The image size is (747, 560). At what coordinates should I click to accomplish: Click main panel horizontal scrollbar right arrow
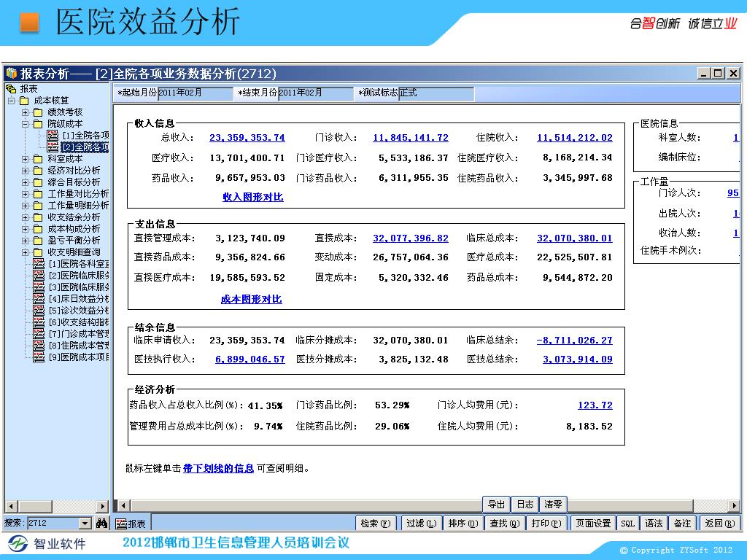tap(733, 505)
